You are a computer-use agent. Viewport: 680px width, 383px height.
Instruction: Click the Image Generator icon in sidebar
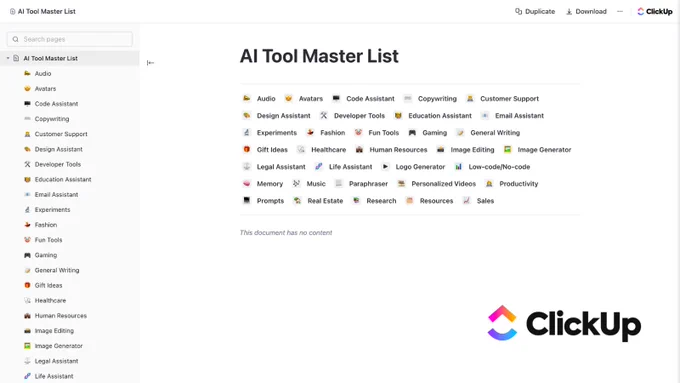tap(27, 346)
